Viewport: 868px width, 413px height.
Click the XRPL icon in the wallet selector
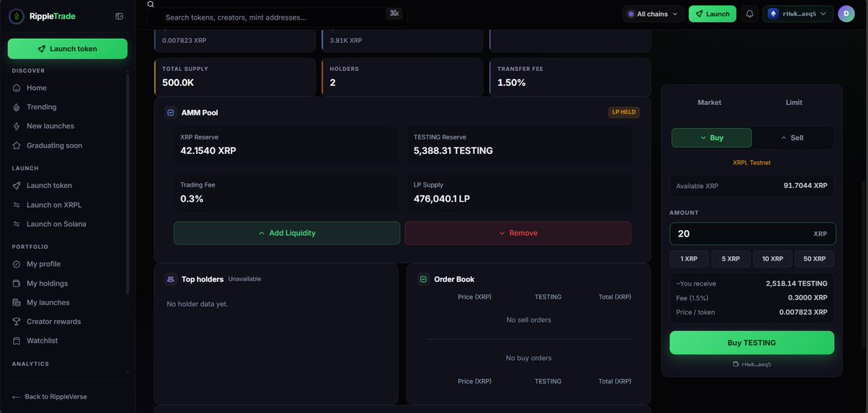[773, 14]
